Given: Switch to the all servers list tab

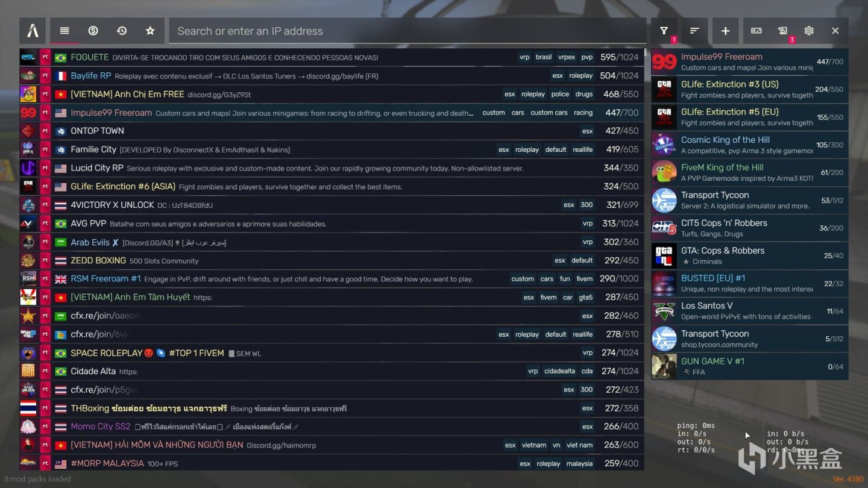Looking at the screenshot, I should pyautogui.click(x=64, y=31).
